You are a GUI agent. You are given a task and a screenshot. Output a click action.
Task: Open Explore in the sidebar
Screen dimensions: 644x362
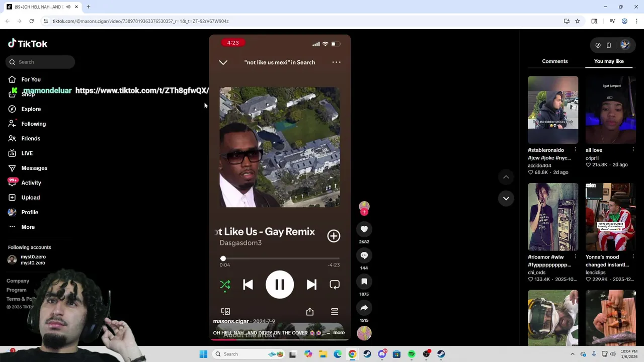tap(31, 109)
